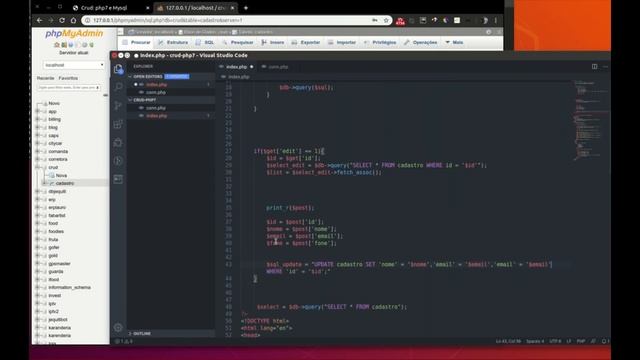This screenshot has width=640, height=360.
Task: Open the browser three-dot menu
Action: tap(496, 20)
